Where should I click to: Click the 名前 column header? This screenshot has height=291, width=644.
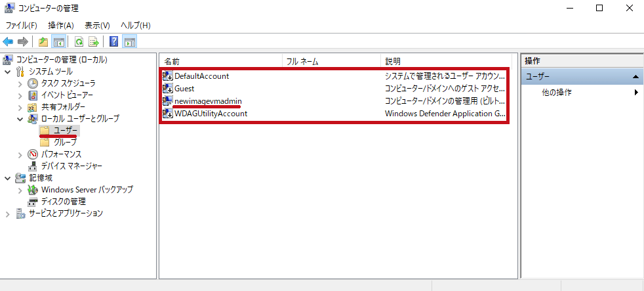(220, 61)
